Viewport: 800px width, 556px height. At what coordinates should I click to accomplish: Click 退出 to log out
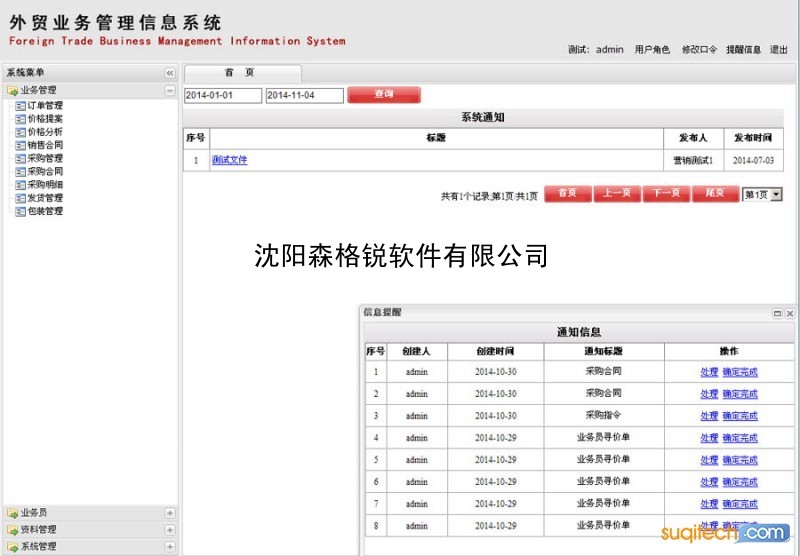(779, 49)
